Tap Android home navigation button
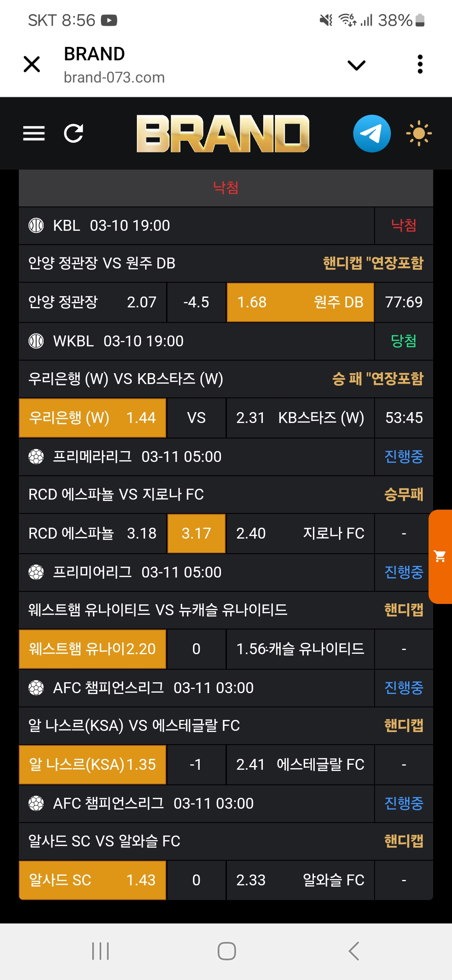Image resolution: width=452 pixels, height=980 pixels. 226,951
